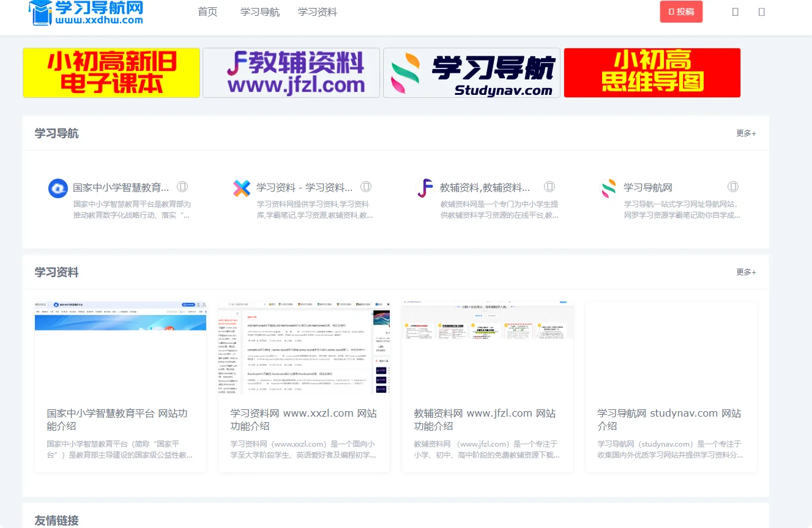Switch to the 学习资料 menu tab

tap(317, 11)
